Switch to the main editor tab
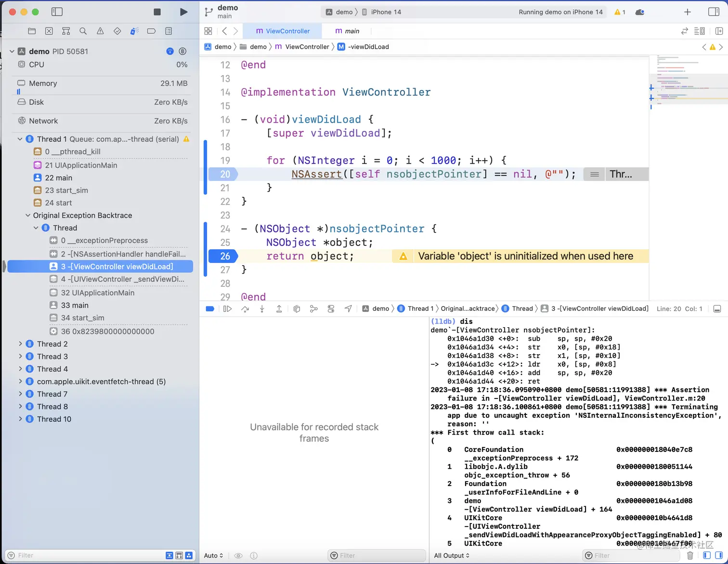Screen dimensions: 728x564 click(x=347, y=31)
